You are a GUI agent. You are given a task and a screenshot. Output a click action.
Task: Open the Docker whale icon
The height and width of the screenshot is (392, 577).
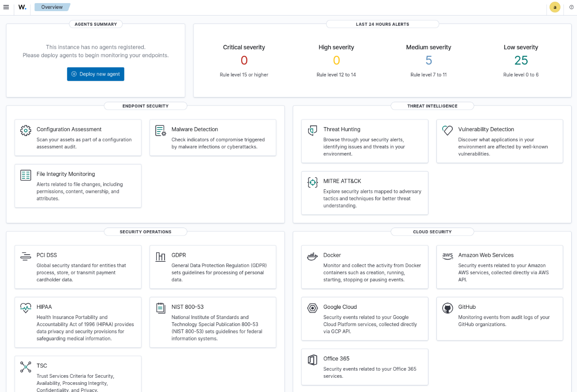pos(313,256)
